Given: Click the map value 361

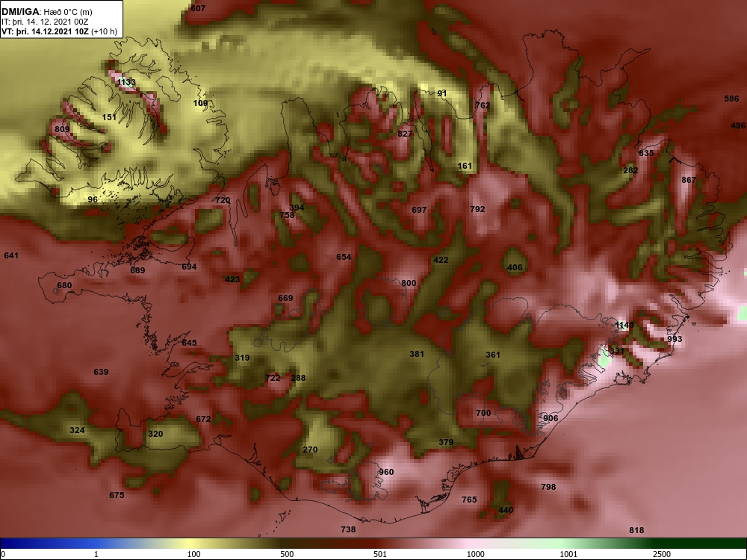Looking at the screenshot, I should [493, 355].
